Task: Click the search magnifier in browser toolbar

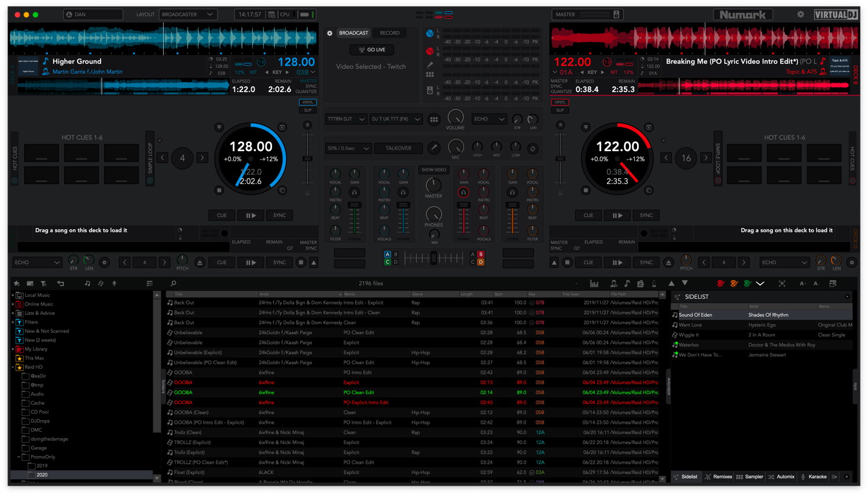Action: pyautogui.click(x=173, y=284)
